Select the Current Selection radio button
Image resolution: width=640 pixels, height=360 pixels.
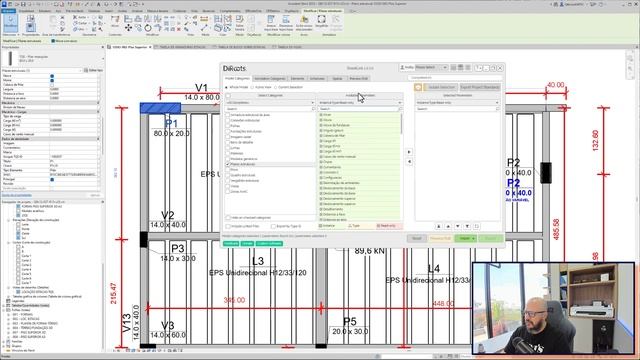pyautogui.click(x=276, y=87)
